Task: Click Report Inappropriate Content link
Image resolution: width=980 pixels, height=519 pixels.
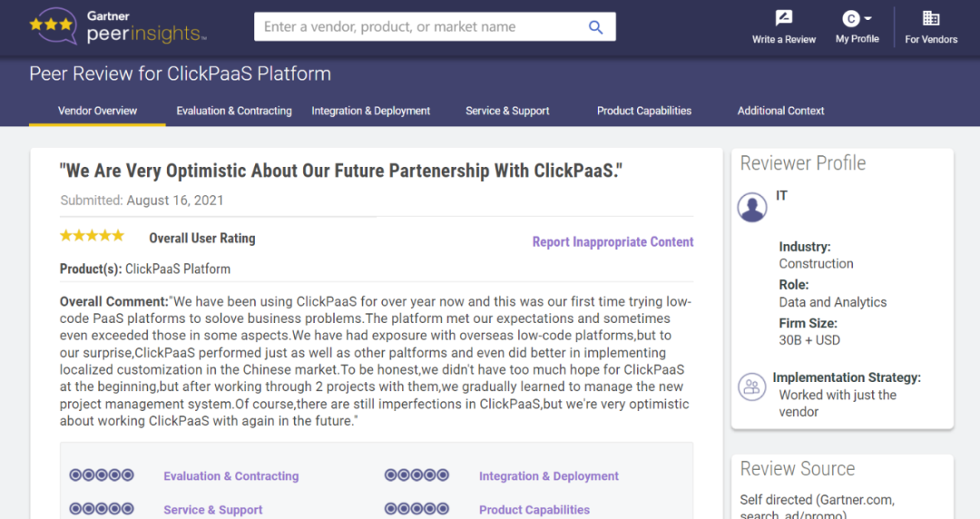Action: click(x=612, y=242)
